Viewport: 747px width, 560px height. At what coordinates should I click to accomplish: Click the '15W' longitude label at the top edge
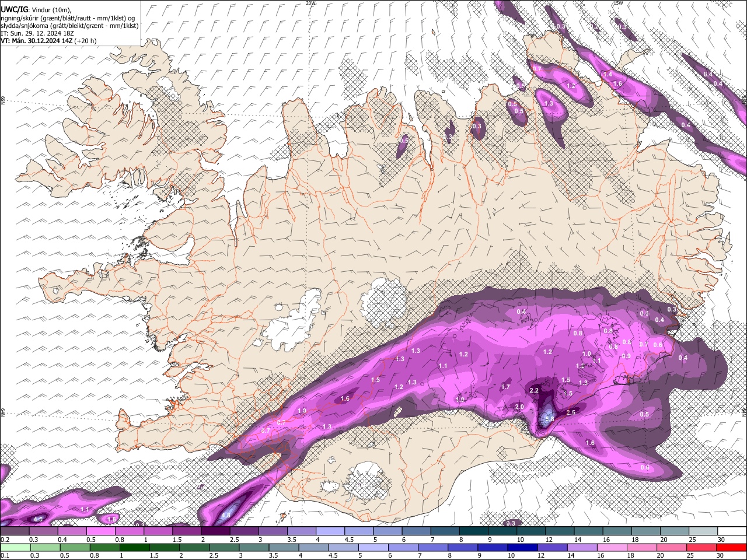pos(618,3)
